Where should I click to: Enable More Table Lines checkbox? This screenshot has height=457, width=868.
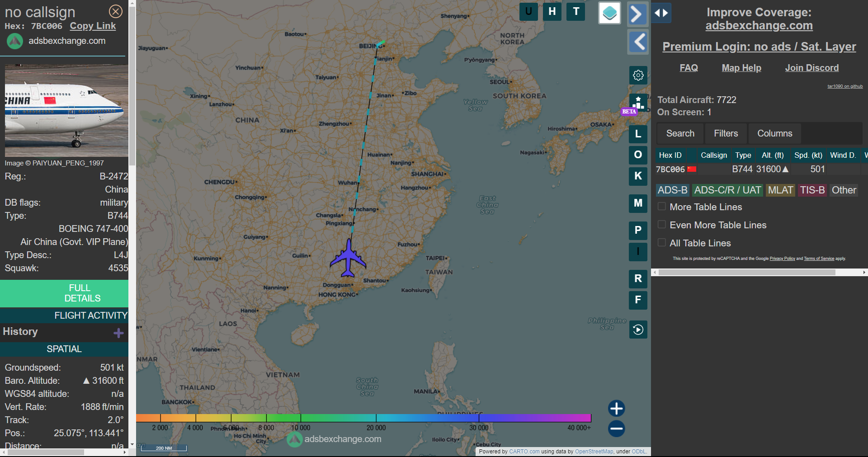click(662, 207)
